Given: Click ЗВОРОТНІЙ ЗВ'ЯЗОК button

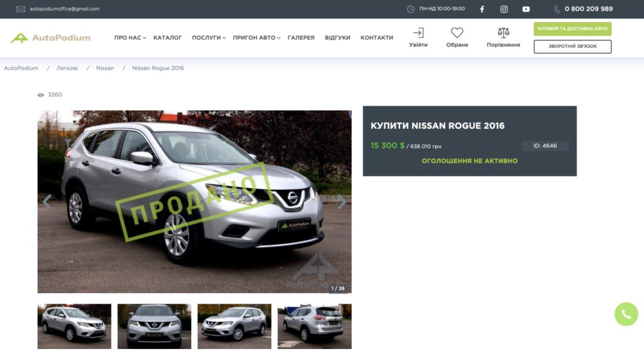Looking at the screenshot, I should (572, 47).
